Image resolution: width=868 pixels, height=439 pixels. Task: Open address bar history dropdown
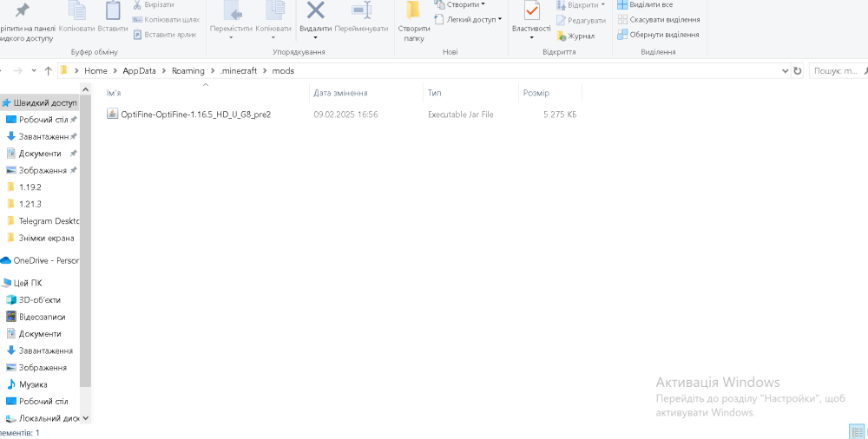pyautogui.click(x=785, y=71)
